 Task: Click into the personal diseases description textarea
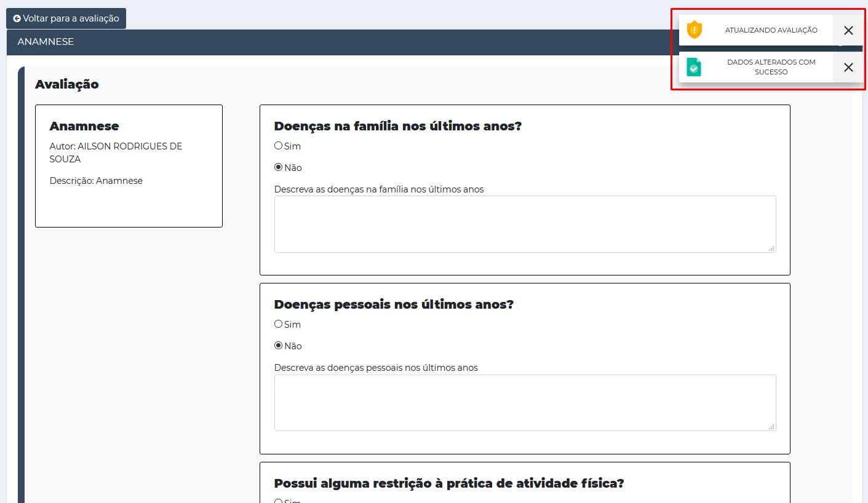[524, 402]
